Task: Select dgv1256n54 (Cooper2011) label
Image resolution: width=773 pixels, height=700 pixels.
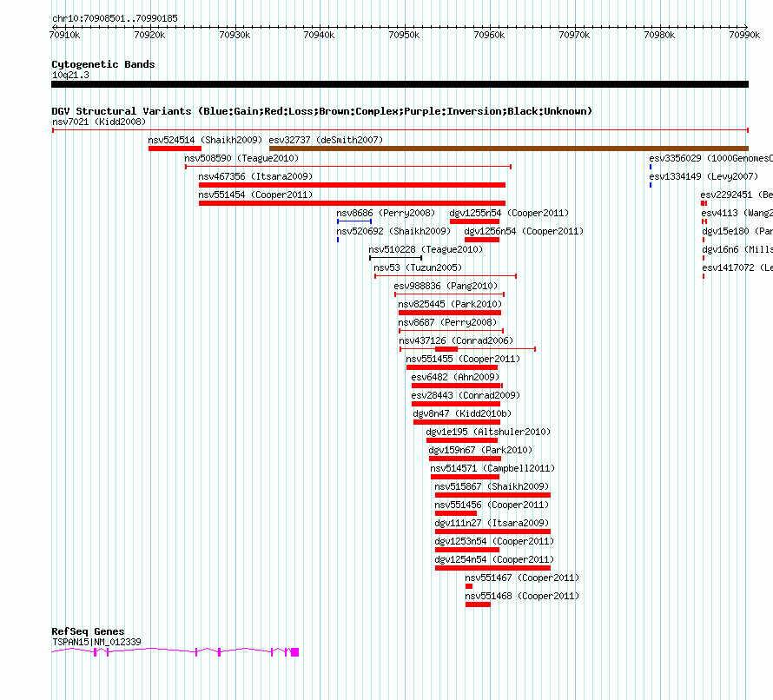Action: click(524, 231)
